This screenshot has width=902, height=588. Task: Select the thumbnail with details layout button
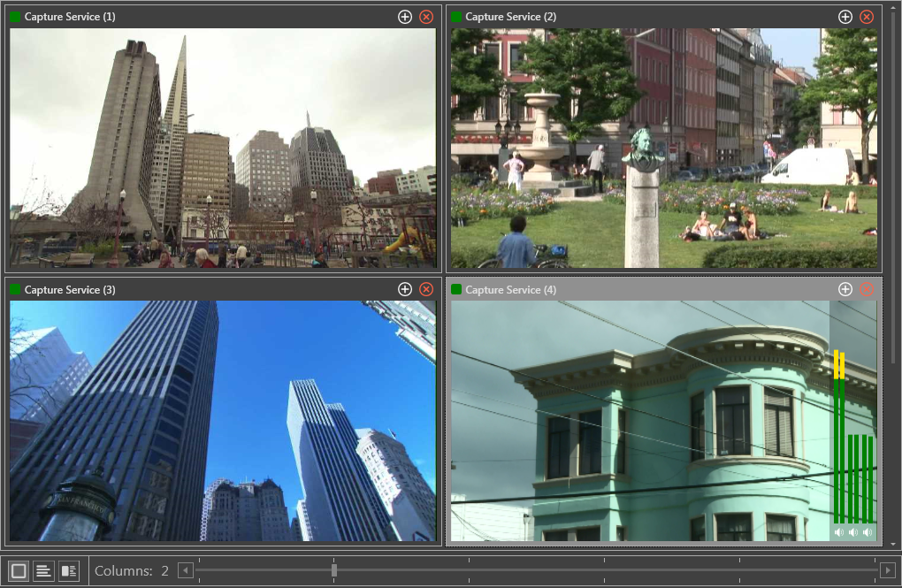69,570
